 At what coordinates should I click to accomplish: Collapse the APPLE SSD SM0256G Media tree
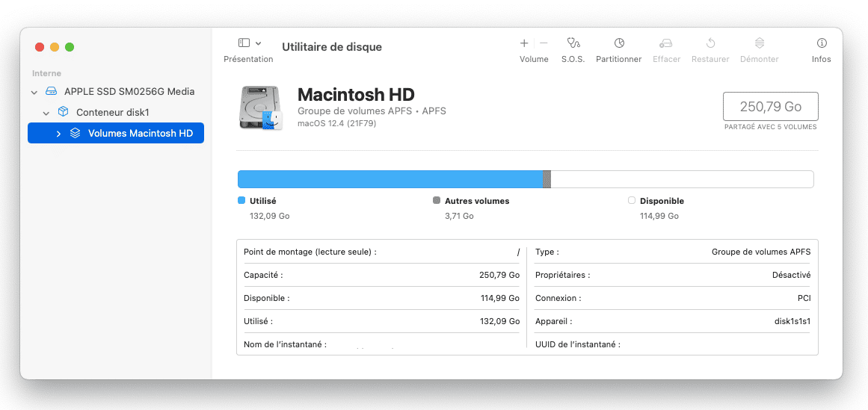click(34, 92)
